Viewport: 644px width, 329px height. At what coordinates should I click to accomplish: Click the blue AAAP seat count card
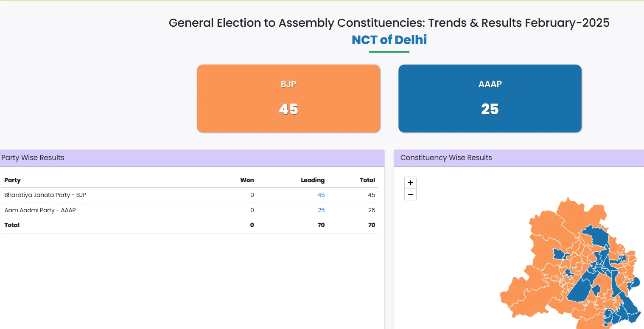click(490, 98)
